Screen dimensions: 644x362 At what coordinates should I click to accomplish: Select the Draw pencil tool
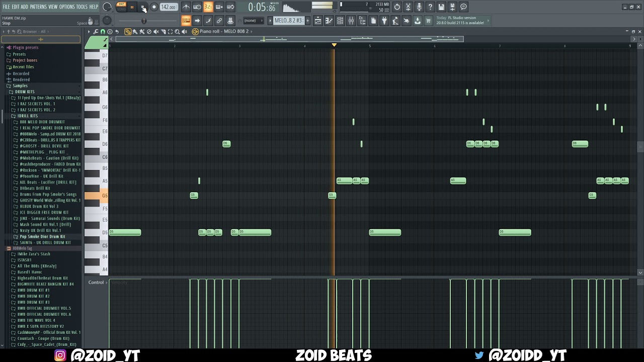(x=128, y=31)
